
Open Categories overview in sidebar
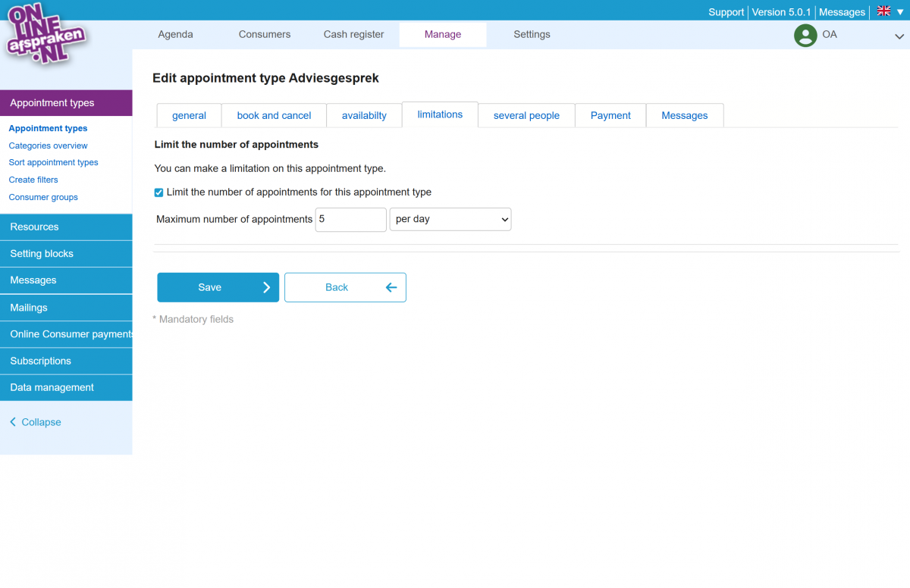[48, 145]
